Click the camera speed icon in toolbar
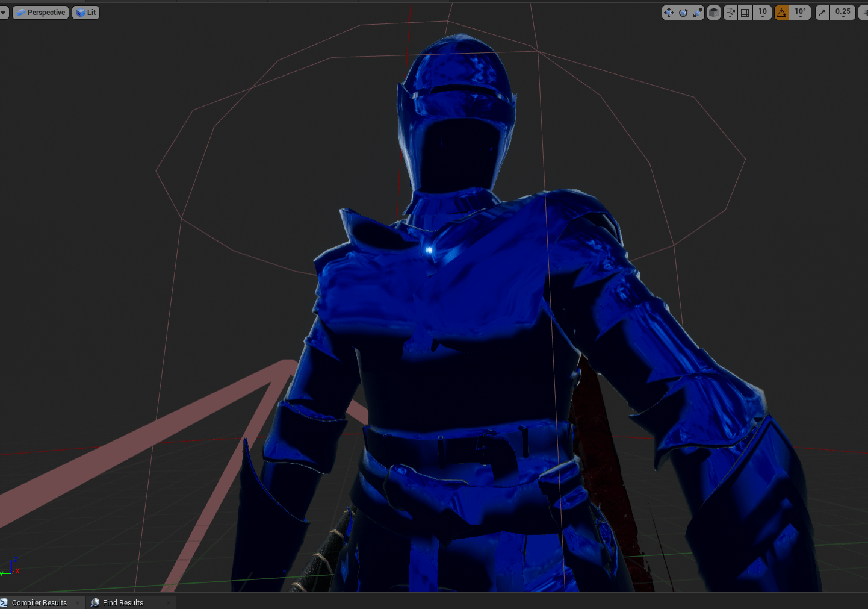The width and height of the screenshot is (868, 609). click(x=864, y=13)
